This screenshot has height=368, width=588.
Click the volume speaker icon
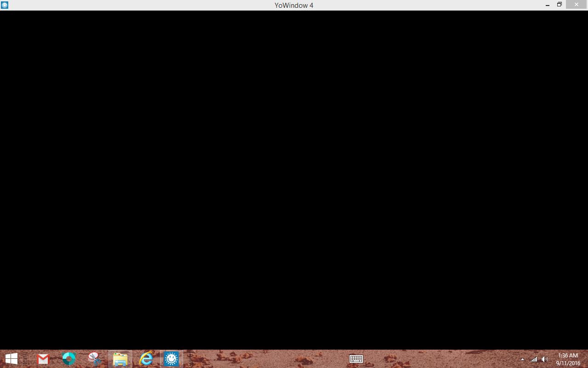coord(545,359)
